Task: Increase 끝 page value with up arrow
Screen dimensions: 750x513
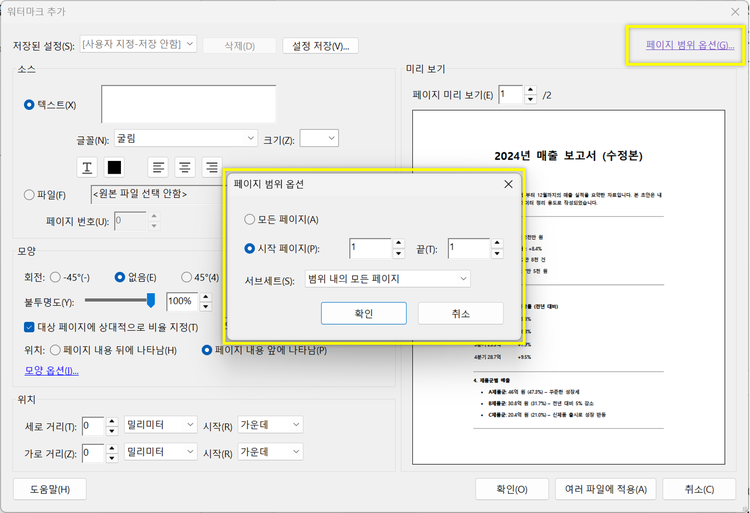Action: point(497,243)
